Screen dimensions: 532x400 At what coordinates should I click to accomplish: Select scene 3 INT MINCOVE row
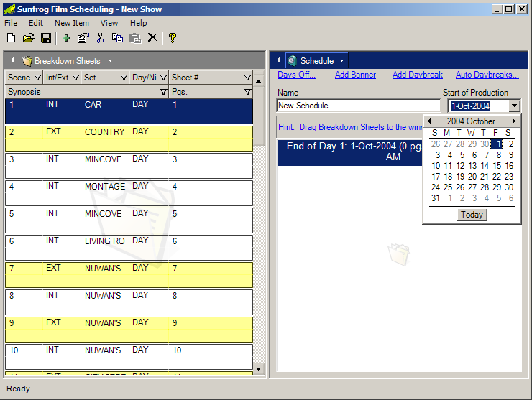(129, 166)
